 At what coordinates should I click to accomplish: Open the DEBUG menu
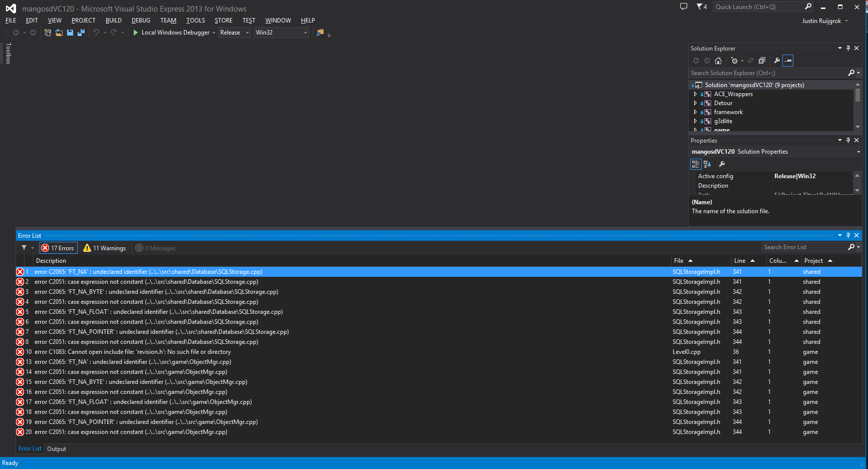141,21
